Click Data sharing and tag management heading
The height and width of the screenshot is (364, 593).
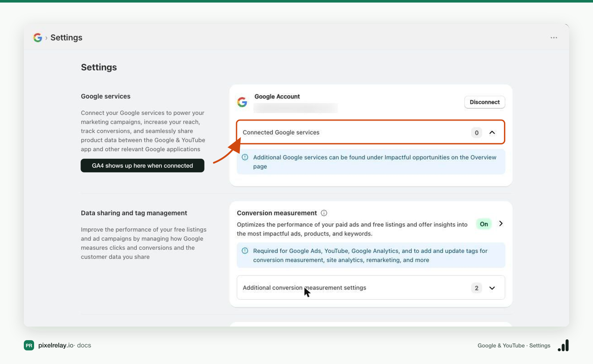pos(134,213)
